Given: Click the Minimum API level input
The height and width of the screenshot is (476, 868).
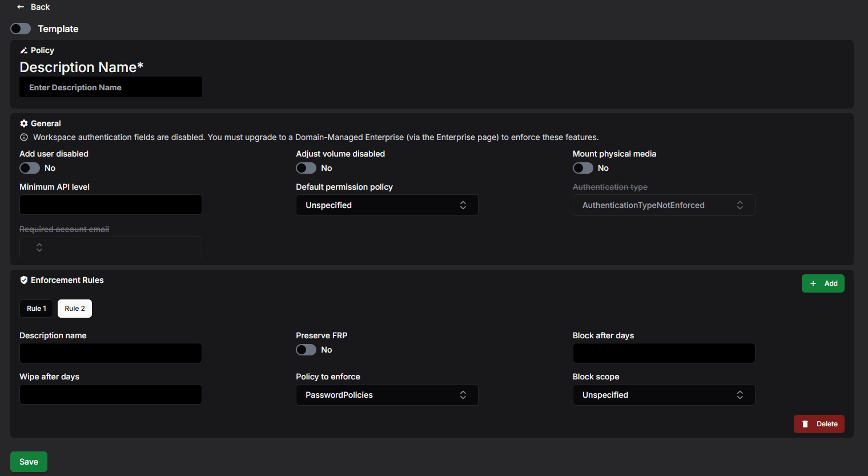Looking at the screenshot, I should [111, 205].
